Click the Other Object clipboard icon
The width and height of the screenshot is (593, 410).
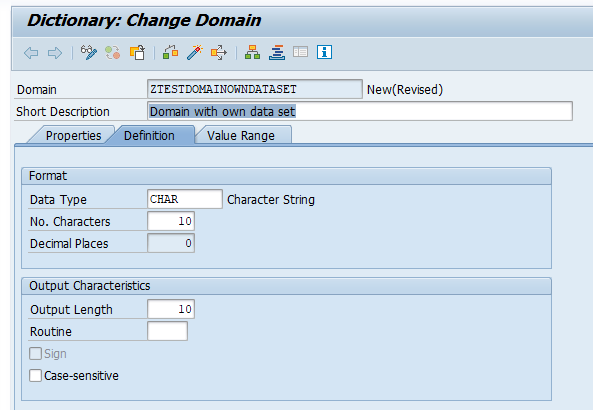(x=137, y=52)
